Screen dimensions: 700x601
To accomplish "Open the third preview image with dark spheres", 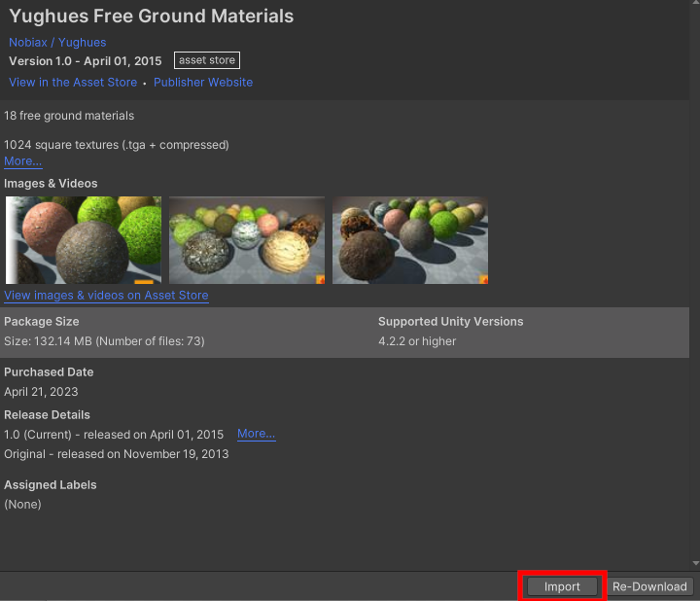I will click(x=410, y=240).
